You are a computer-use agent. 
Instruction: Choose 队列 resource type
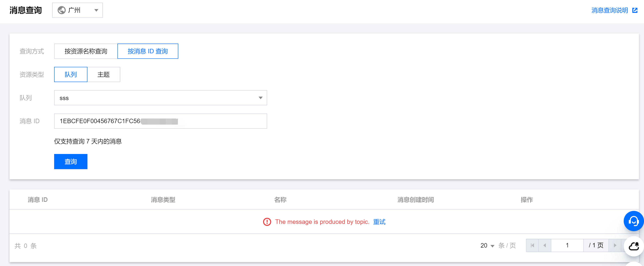point(71,74)
